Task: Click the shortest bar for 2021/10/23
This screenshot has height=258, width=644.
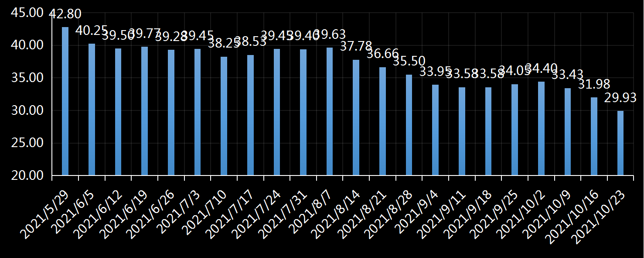Action: pyautogui.click(x=620, y=143)
